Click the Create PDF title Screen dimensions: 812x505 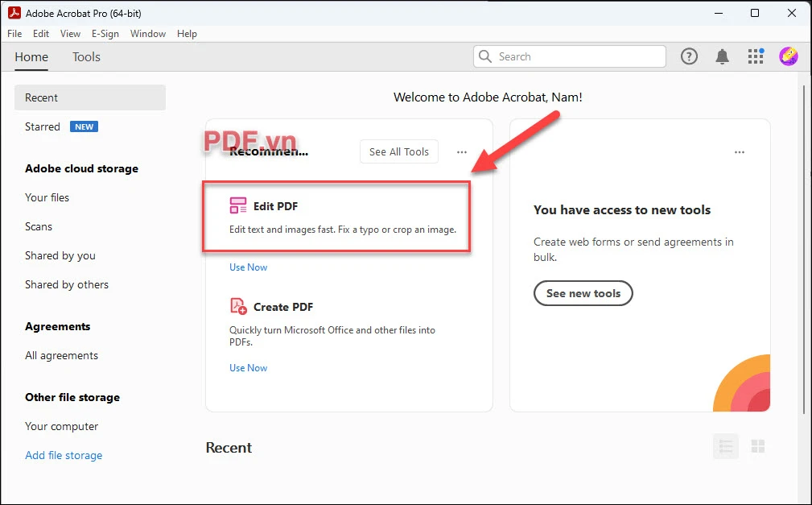pyautogui.click(x=283, y=307)
